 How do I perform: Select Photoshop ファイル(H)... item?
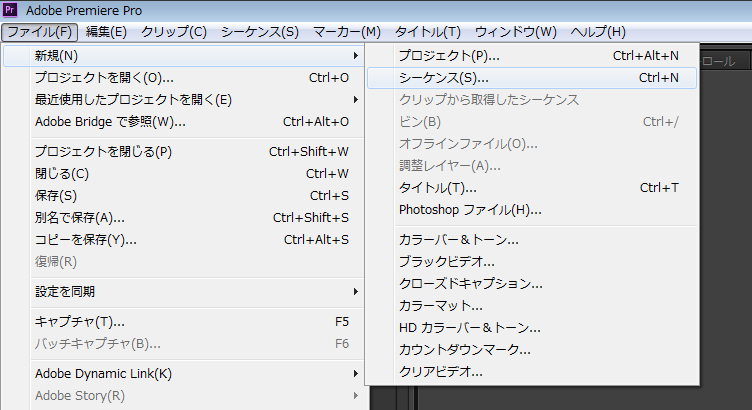coord(470,209)
